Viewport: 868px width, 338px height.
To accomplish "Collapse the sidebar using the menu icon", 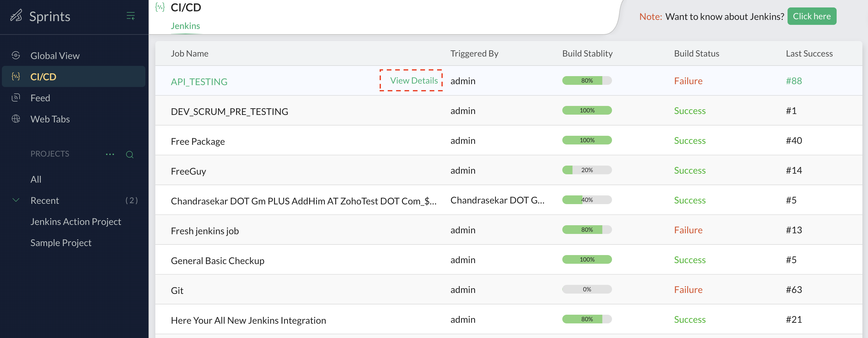I will click(x=130, y=16).
